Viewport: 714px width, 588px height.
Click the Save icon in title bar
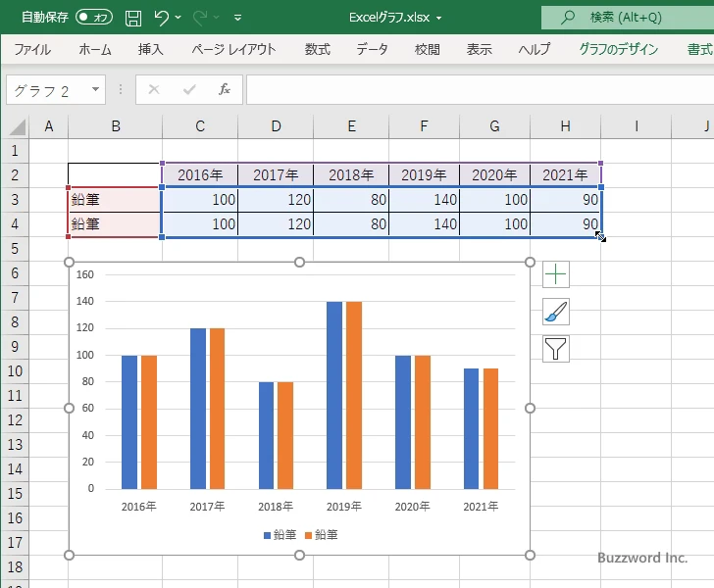click(133, 18)
